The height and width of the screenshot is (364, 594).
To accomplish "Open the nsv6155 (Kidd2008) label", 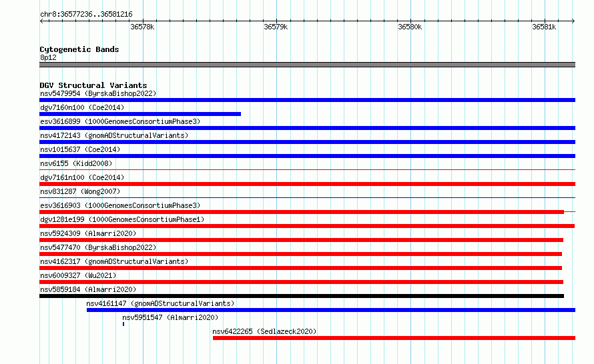I will (76, 163).
